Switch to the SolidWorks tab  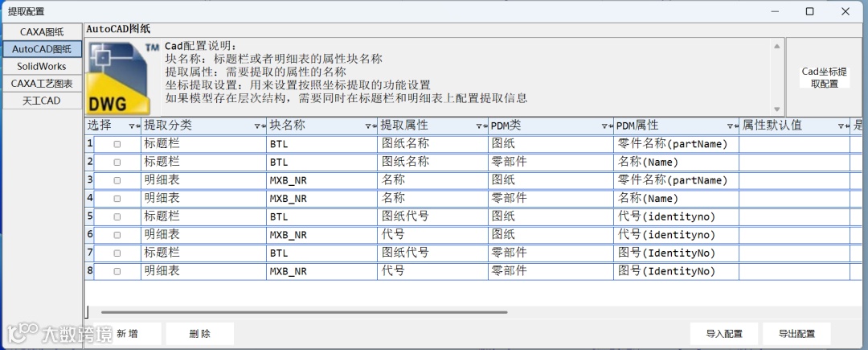[42, 66]
